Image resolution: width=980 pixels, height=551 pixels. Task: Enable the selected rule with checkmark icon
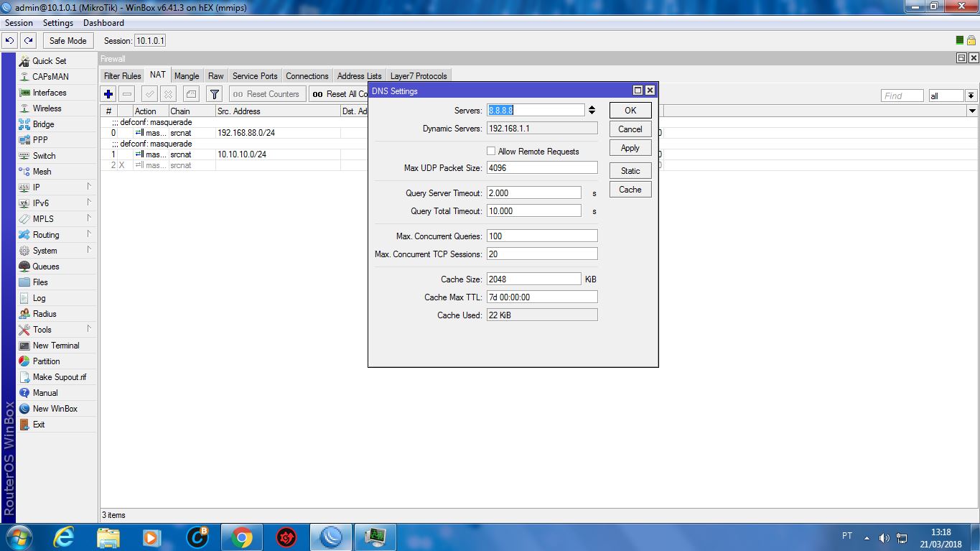tap(149, 94)
